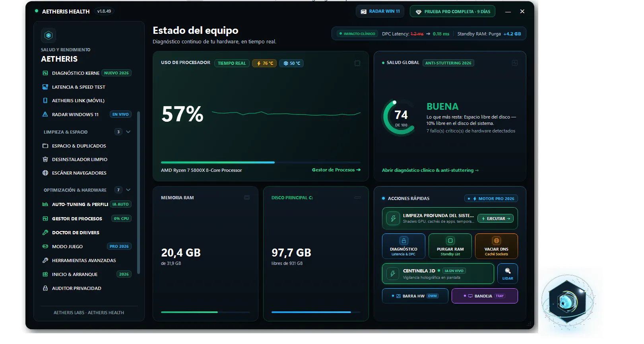Run the Vaciar DNS Caché Sockets action
644x344 pixels.
(497, 246)
